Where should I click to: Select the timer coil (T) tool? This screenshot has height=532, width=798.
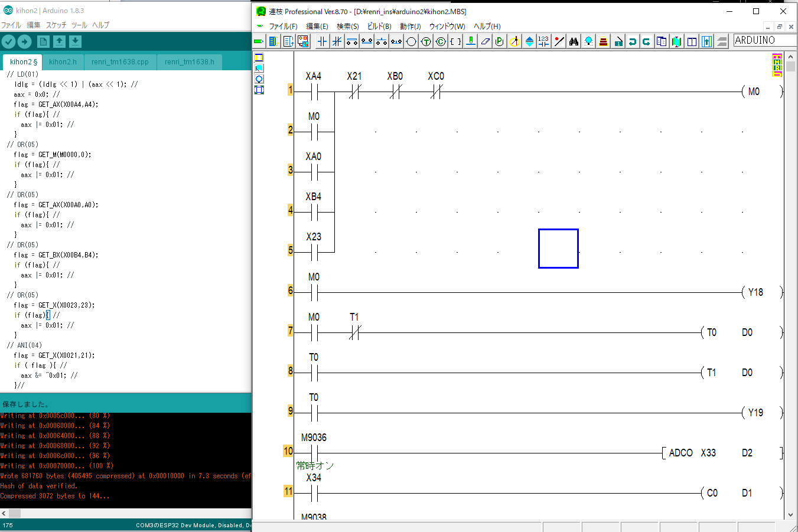click(426, 41)
